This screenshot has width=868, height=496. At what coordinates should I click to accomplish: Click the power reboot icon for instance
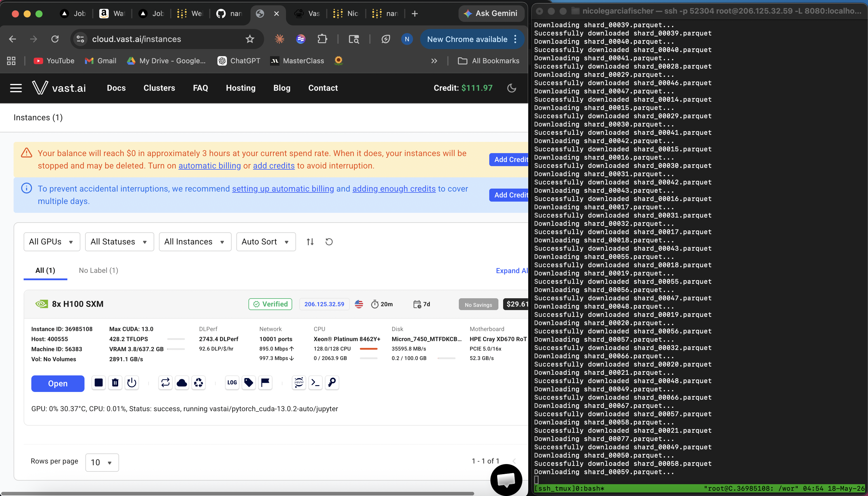[132, 382]
